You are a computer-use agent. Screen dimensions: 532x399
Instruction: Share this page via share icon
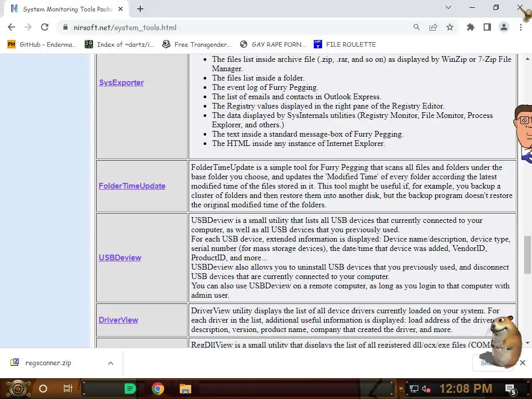pyautogui.click(x=433, y=27)
